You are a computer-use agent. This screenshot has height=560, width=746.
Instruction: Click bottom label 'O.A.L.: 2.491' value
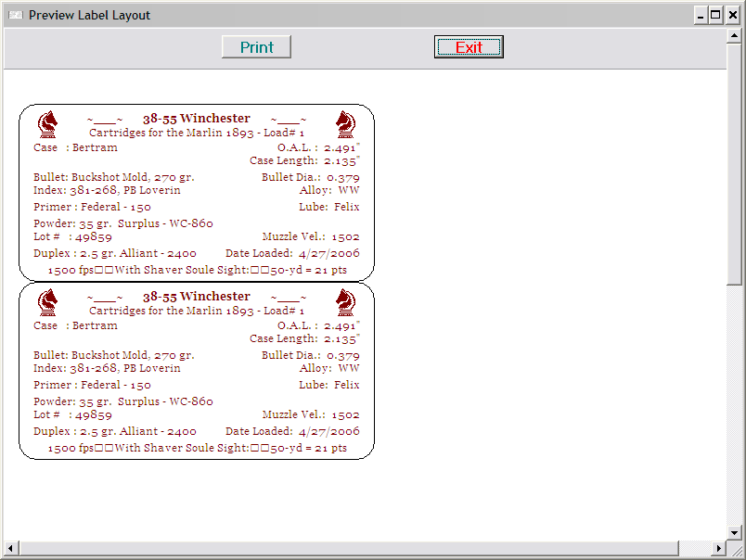318,325
